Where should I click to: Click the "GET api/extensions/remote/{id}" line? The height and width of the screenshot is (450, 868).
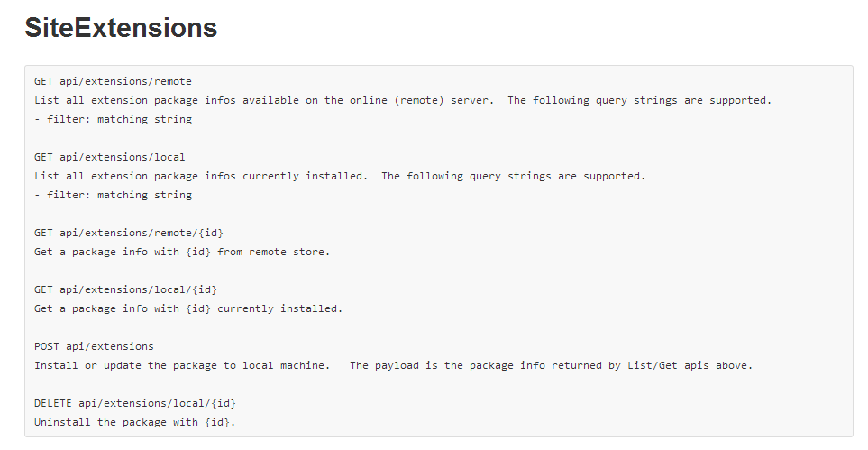click(x=129, y=233)
